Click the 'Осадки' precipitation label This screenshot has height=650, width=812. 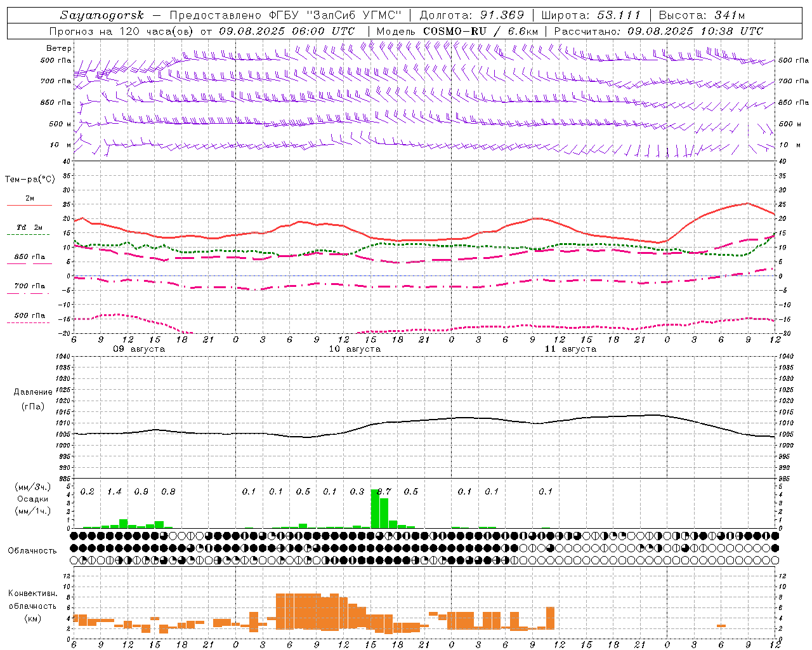[x=33, y=499]
